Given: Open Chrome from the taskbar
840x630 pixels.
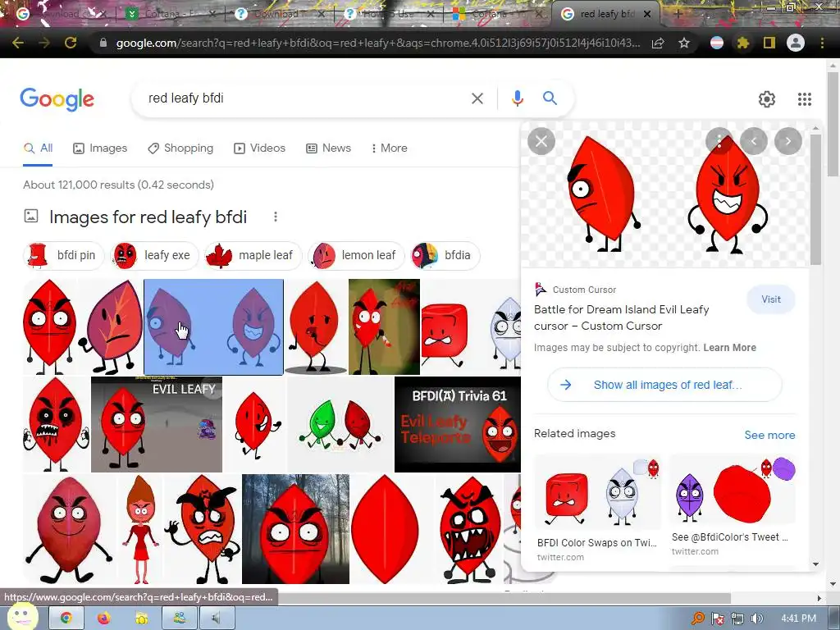Looking at the screenshot, I should 66,619.
